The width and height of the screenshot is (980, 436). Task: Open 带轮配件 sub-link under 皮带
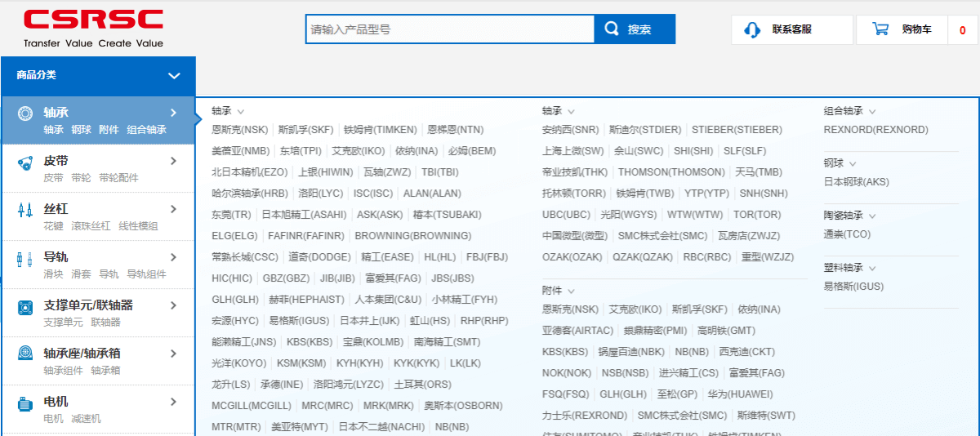click(x=119, y=178)
